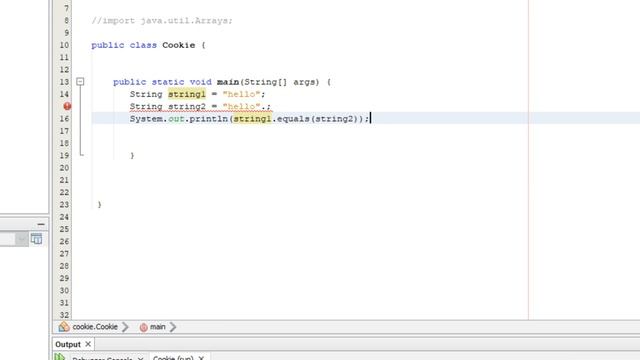Expand the chevron after cookie.Cookie breadcrumb
Image resolution: width=640 pixels, height=360 pixels.
pos(125,327)
